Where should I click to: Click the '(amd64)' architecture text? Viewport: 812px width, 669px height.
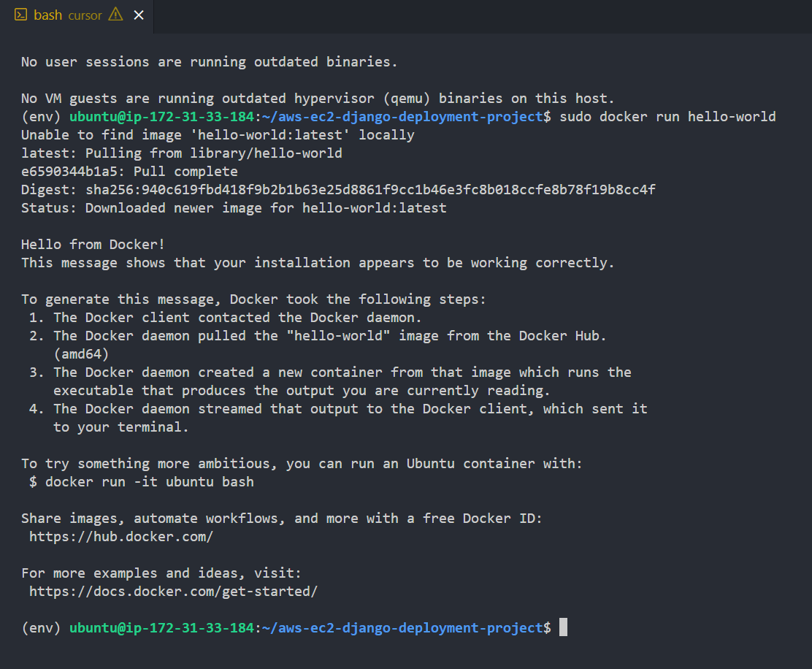click(81, 354)
